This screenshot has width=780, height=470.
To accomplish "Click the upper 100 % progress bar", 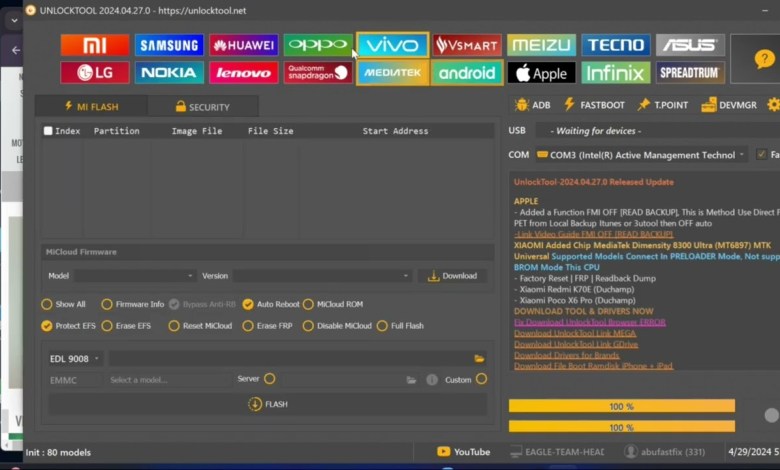I will pyautogui.click(x=622, y=406).
